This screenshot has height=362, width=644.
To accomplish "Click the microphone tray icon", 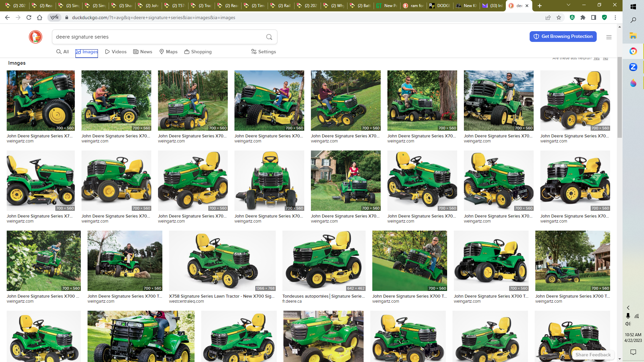I will click(628, 316).
